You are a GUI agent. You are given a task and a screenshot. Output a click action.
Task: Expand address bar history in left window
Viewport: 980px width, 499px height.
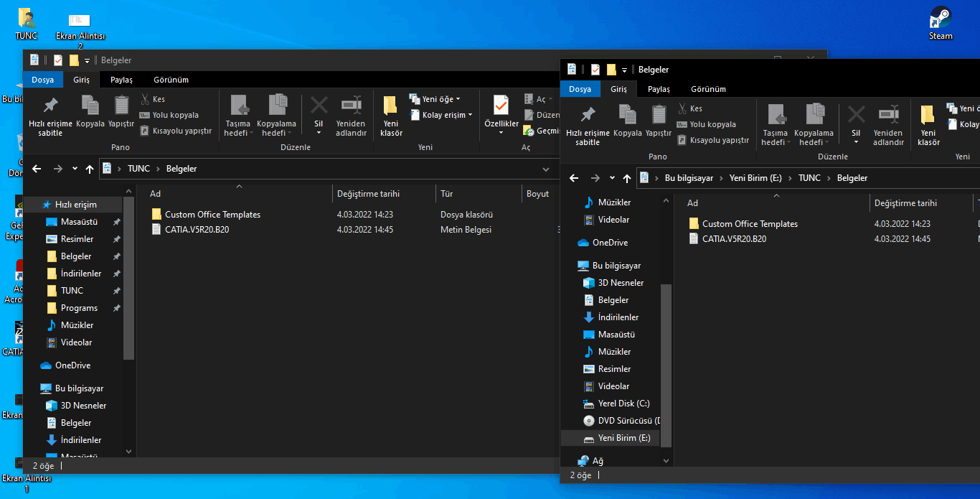[547, 169]
